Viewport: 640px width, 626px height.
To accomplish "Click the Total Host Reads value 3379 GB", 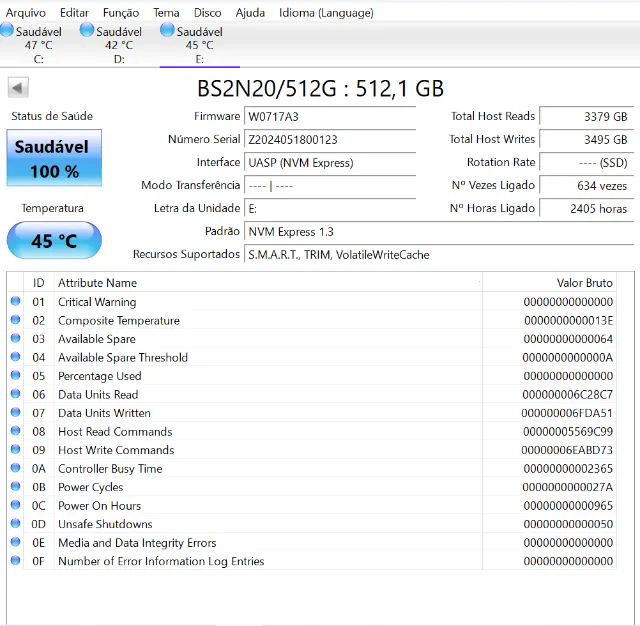I will click(587, 116).
